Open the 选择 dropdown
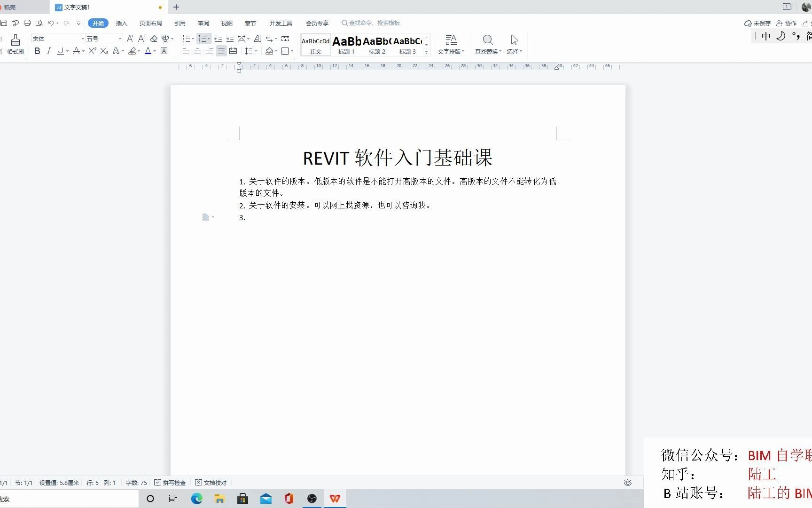Image resolution: width=812 pixels, height=508 pixels. point(515,45)
